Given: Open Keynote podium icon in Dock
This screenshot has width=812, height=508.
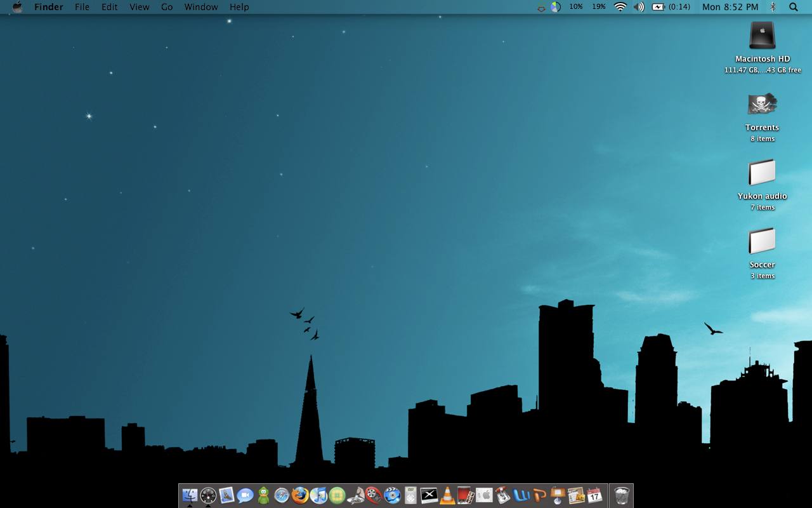Looking at the screenshot, I should click(558, 495).
